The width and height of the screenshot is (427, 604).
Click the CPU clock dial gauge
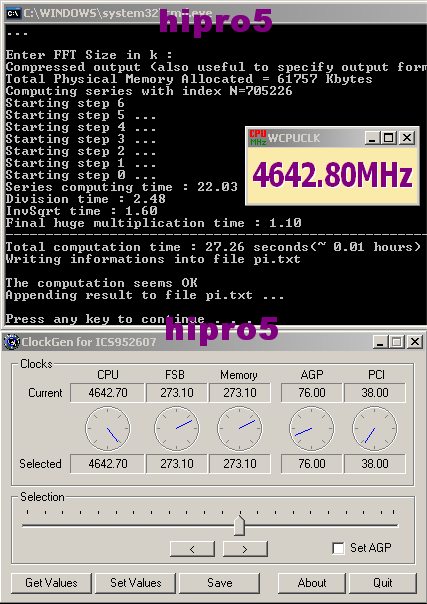[108, 428]
